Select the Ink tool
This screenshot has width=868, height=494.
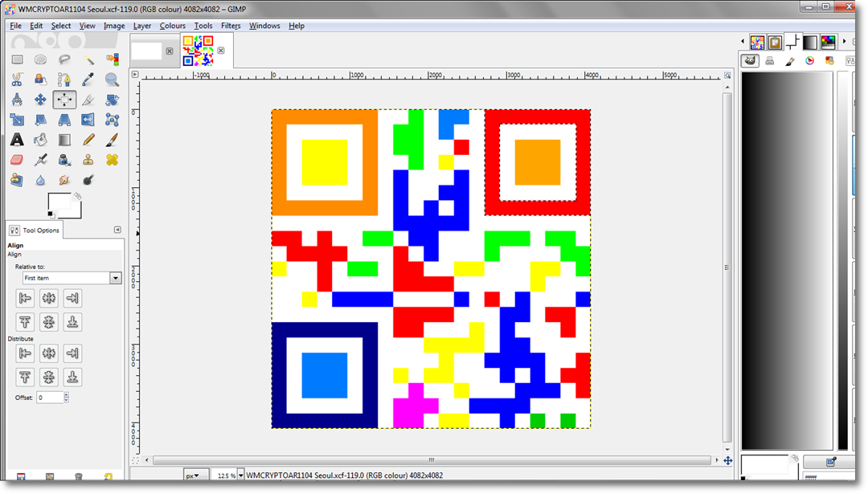tap(64, 160)
